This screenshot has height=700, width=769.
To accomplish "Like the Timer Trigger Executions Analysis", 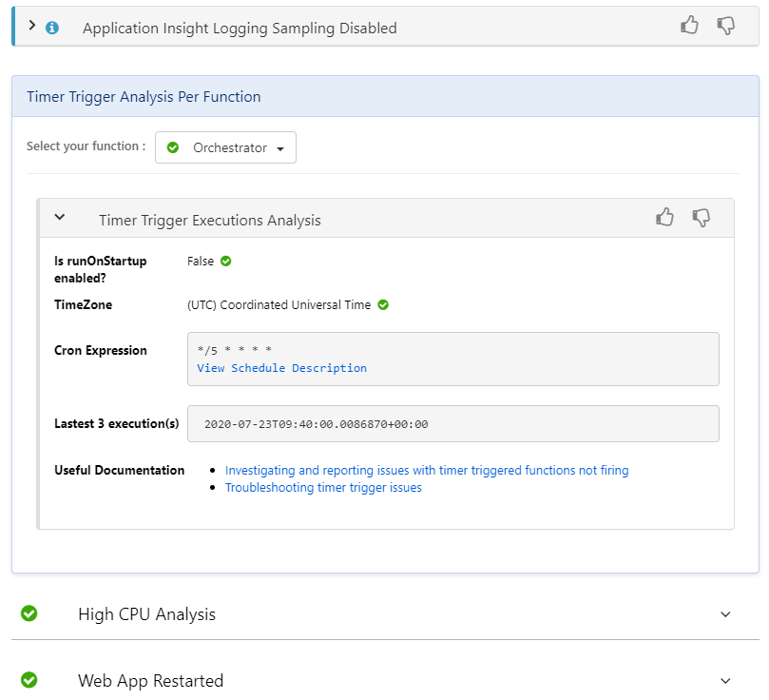I will pos(665,218).
